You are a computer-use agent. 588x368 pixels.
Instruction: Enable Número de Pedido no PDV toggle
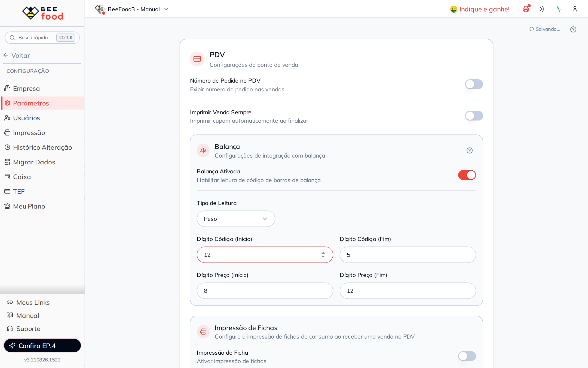[x=474, y=84]
